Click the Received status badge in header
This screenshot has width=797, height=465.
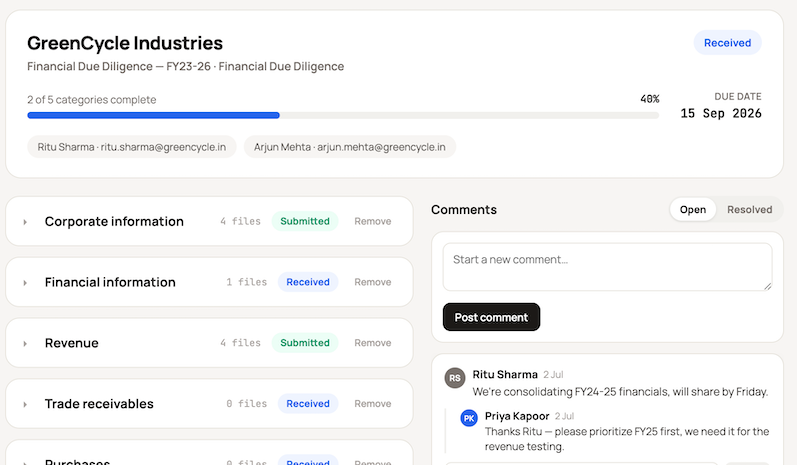click(727, 43)
